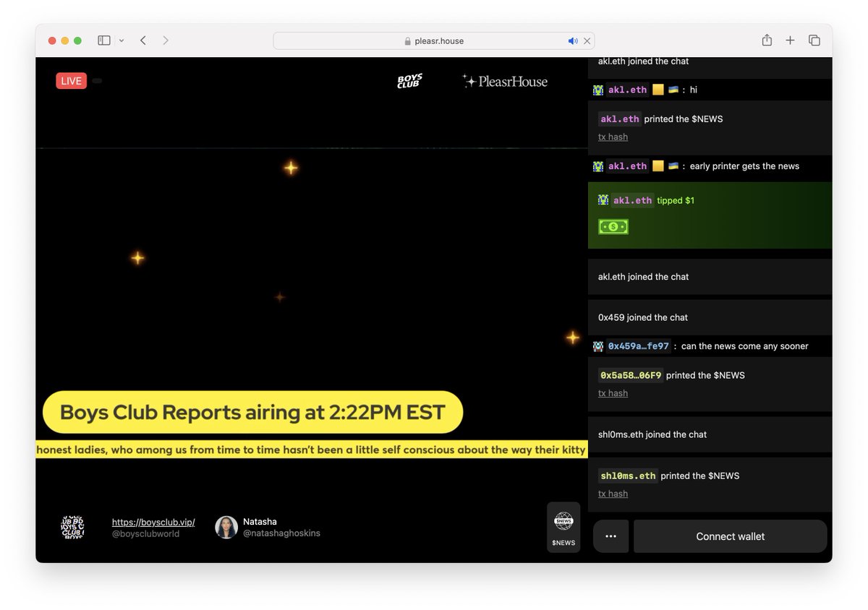Screen dimensions: 868x610
Task: Click the Connect wallet button
Action: (x=730, y=536)
